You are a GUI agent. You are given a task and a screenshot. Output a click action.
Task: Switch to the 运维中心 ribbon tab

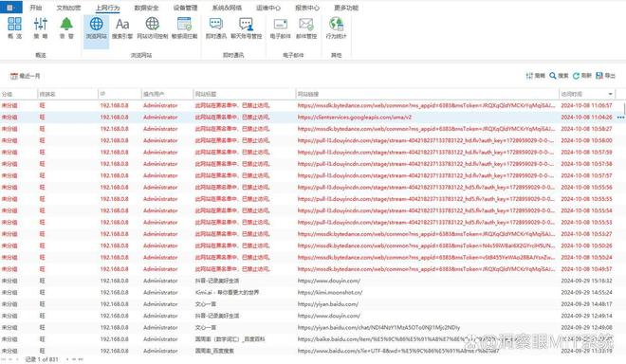pyautogui.click(x=268, y=8)
